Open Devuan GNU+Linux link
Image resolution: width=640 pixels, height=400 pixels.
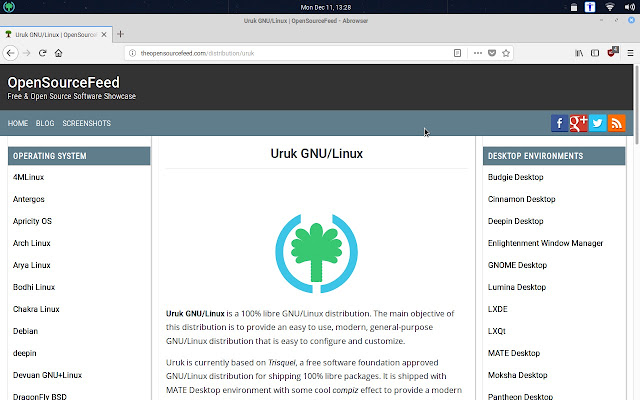tap(47, 375)
